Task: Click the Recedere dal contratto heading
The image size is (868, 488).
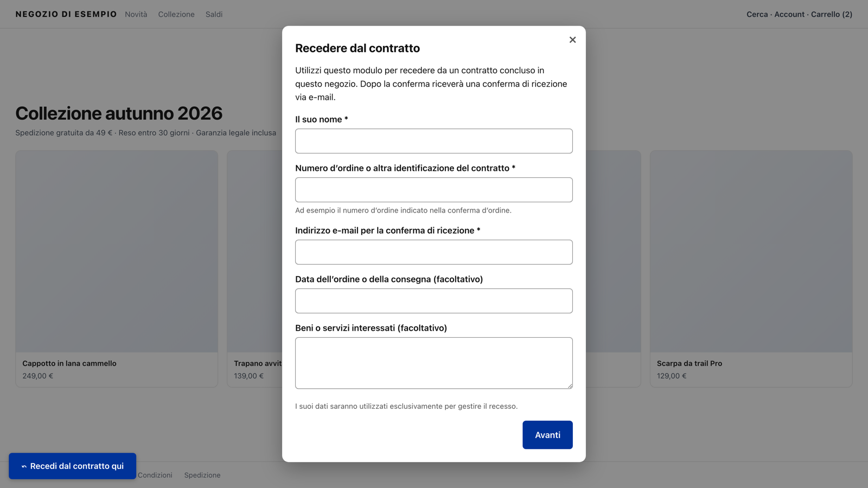Action: point(358,48)
